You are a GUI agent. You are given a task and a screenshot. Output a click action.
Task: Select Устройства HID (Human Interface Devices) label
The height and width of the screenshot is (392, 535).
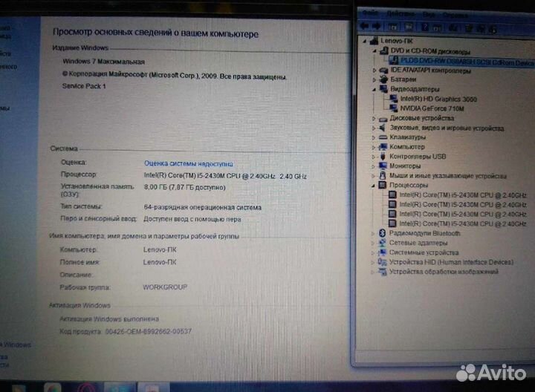[451, 262]
